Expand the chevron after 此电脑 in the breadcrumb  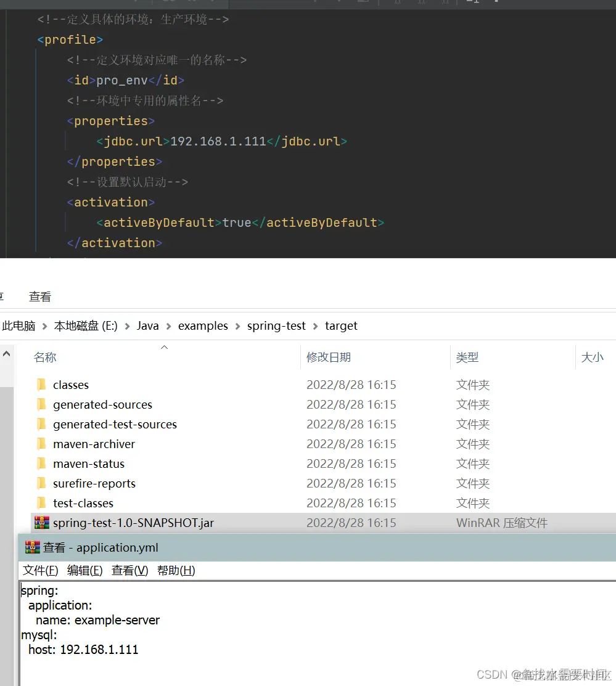pos(44,327)
